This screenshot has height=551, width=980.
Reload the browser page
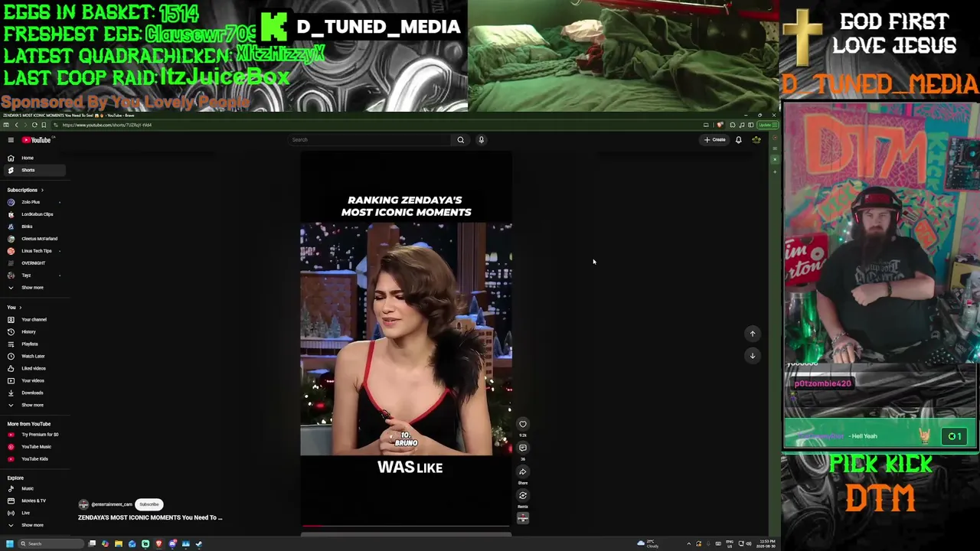pyautogui.click(x=34, y=126)
